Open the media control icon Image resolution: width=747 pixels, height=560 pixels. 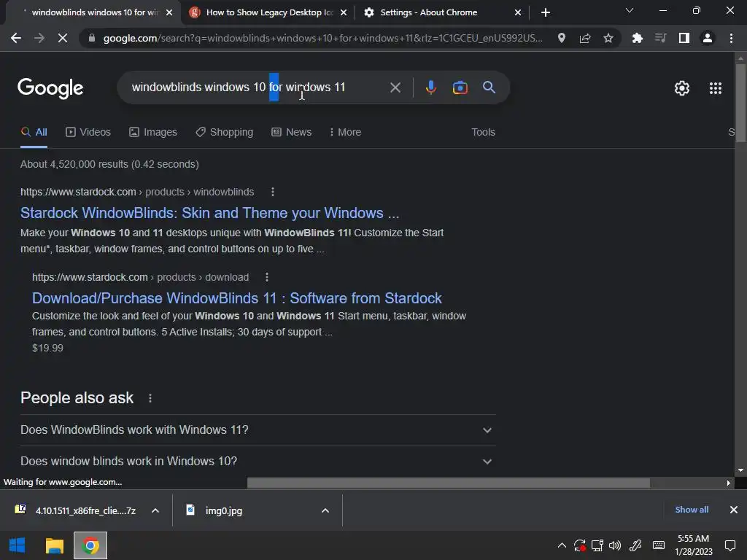pyautogui.click(x=660, y=38)
